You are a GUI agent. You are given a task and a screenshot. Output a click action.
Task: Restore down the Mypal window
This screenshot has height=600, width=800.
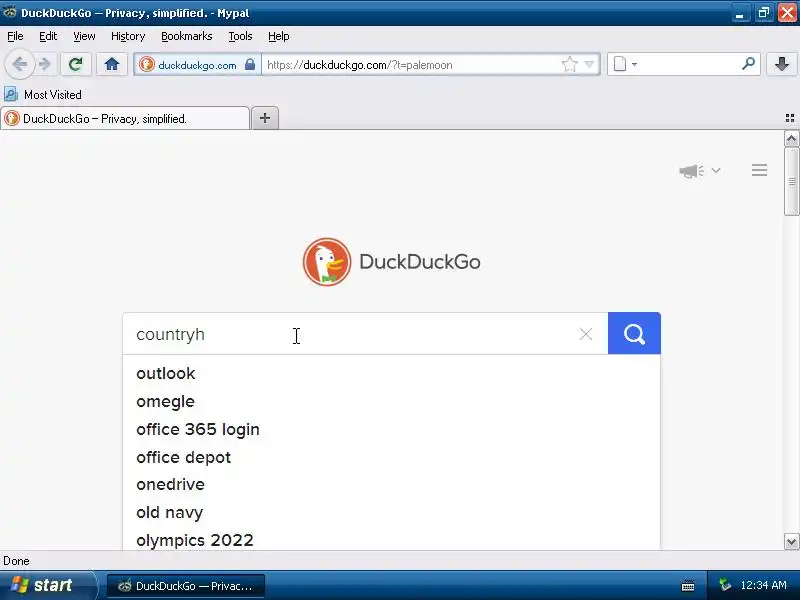click(x=763, y=13)
